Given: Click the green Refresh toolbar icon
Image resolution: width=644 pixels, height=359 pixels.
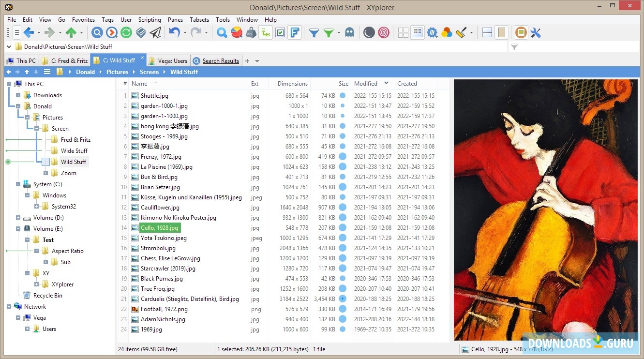Looking at the screenshot, I should (126, 33).
